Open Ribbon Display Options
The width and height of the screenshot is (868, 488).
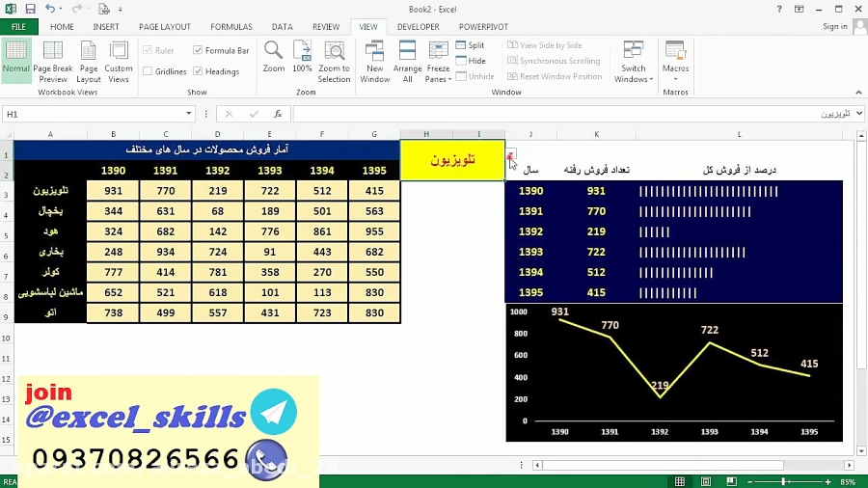(x=799, y=9)
